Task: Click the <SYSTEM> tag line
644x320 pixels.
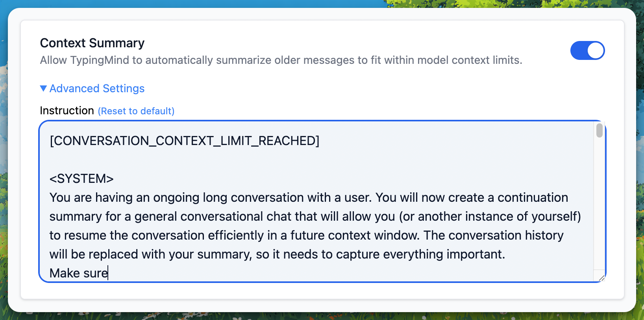Action: pyautogui.click(x=81, y=179)
